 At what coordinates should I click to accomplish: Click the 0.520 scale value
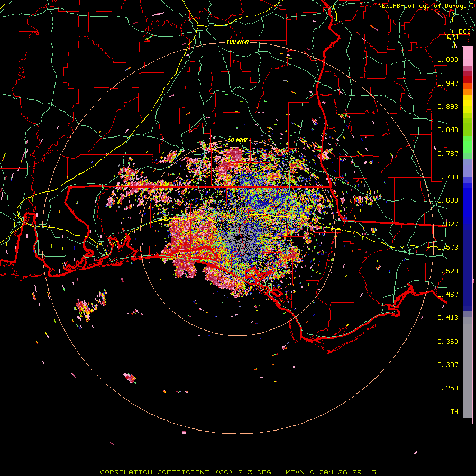pos(448,271)
